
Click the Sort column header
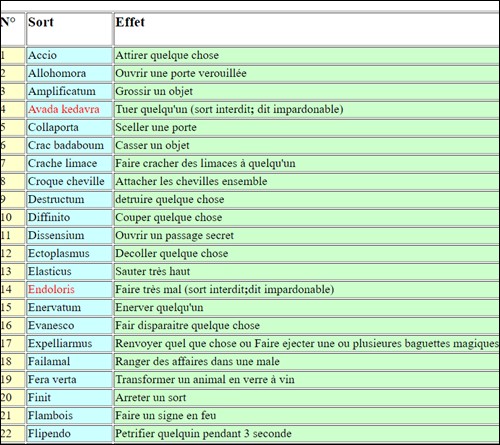coord(69,29)
